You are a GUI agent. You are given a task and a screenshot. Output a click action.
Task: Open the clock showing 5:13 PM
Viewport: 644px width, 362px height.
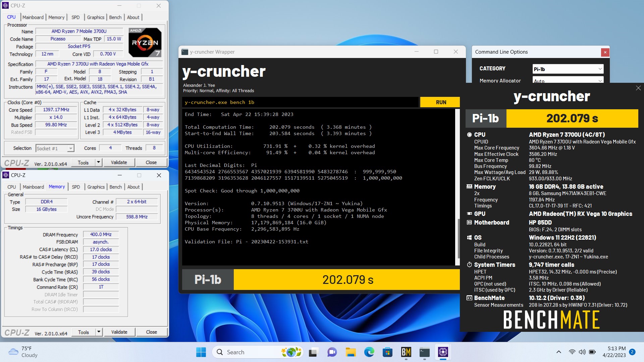click(616, 349)
